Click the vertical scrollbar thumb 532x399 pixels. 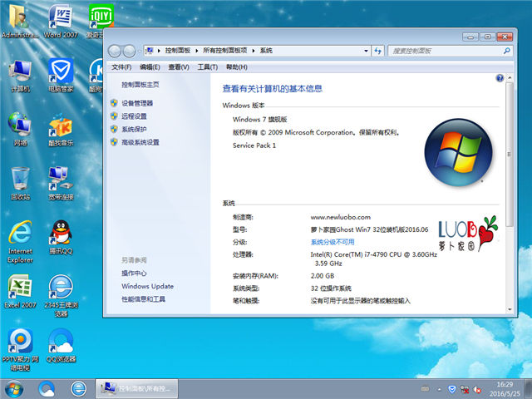[x=510, y=155]
